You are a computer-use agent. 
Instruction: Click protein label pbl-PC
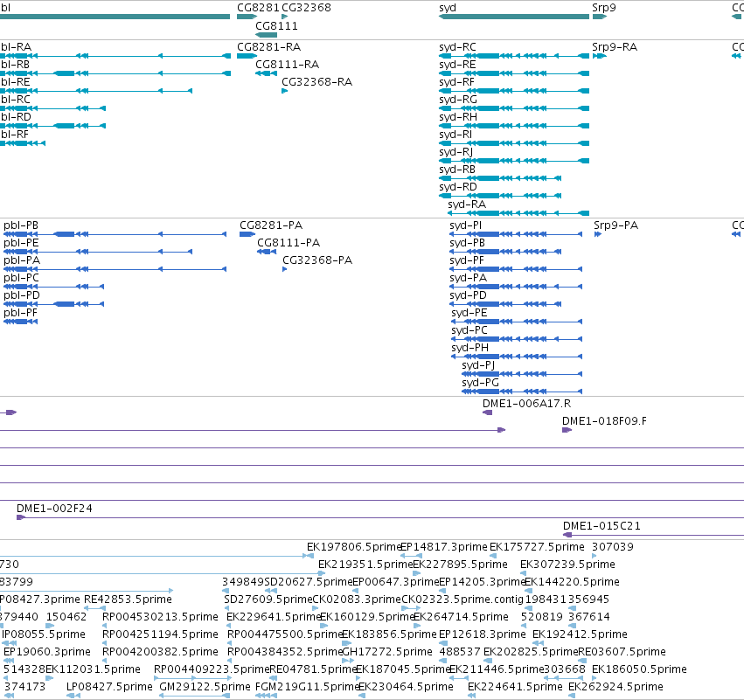click(21, 278)
